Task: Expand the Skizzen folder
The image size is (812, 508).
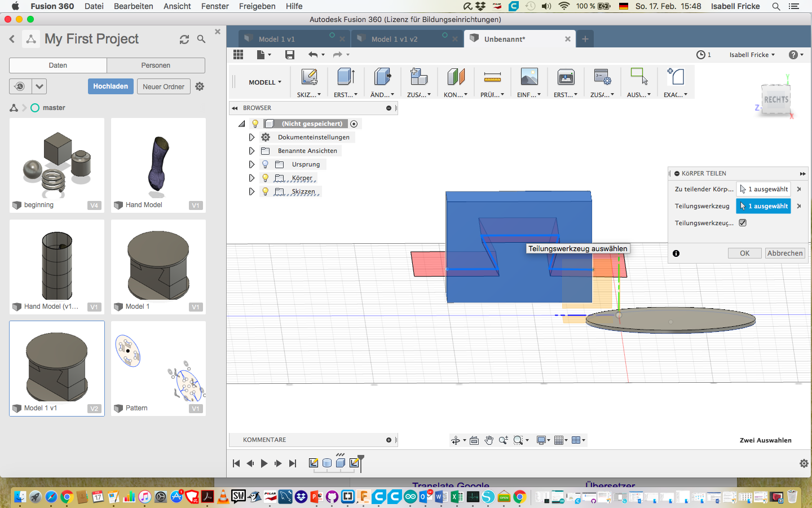Action: tap(251, 191)
